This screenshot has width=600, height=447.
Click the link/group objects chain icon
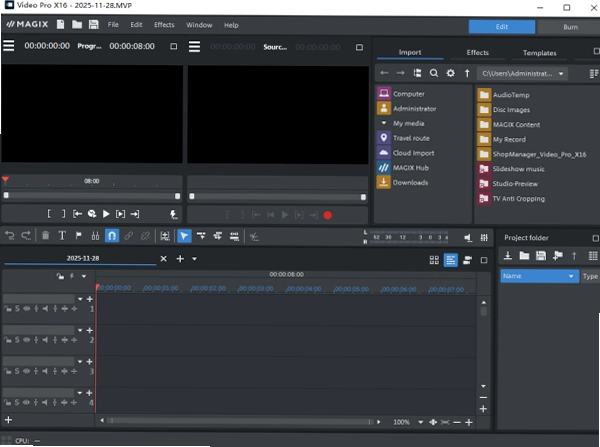click(x=129, y=236)
